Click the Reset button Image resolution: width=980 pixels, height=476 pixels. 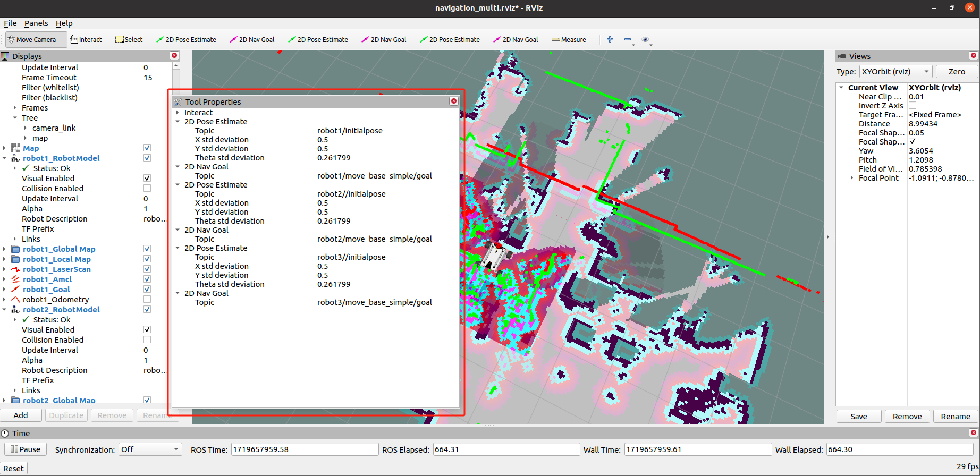13,468
